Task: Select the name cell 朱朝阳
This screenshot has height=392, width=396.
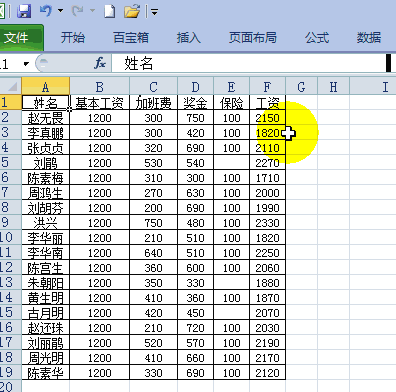Action: (x=46, y=282)
